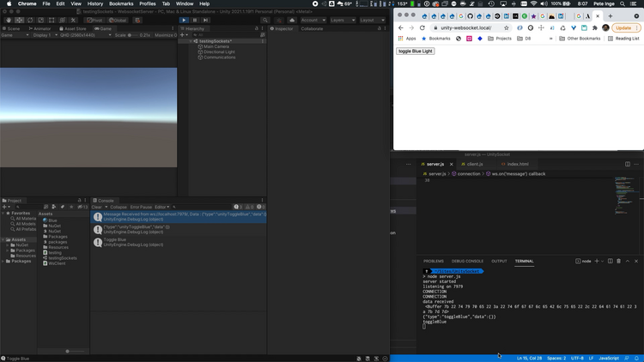Image resolution: width=644 pixels, height=362 pixels.
Task: Select the Move tool in Unity toolbar
Action: point(19,20)
